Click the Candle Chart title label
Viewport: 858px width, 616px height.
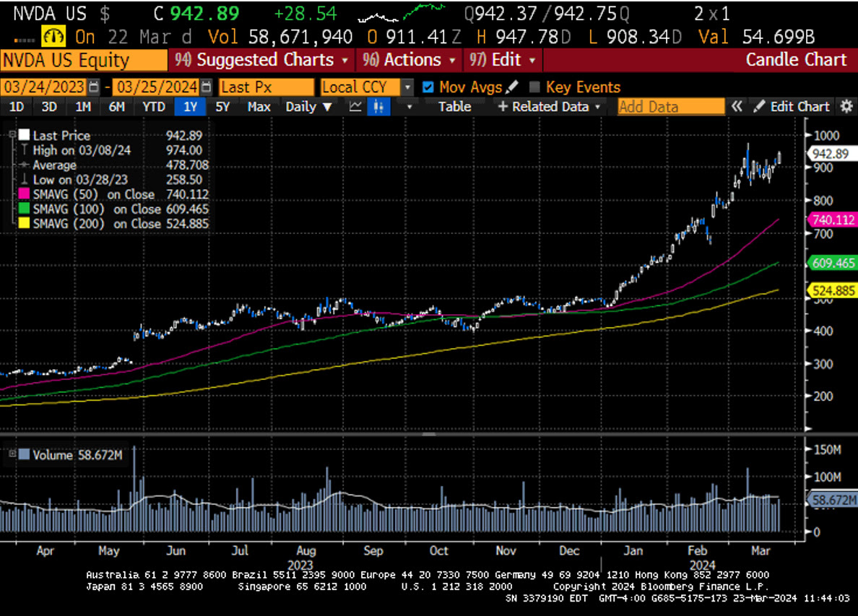[796, 60]
